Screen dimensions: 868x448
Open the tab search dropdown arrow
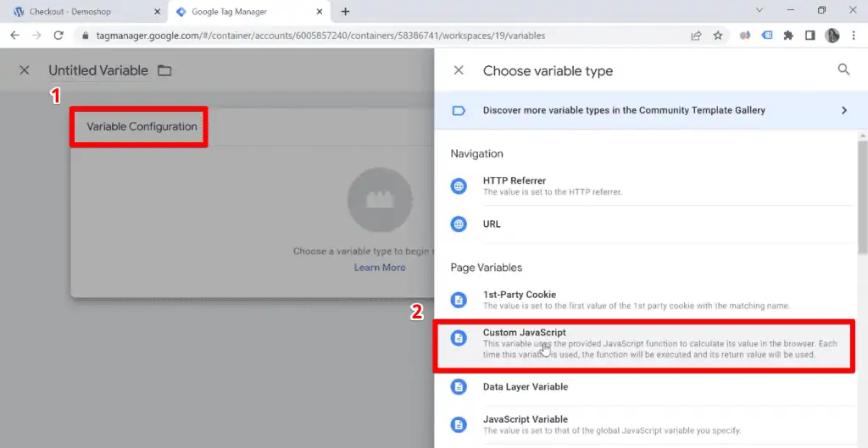click(759, 10)
